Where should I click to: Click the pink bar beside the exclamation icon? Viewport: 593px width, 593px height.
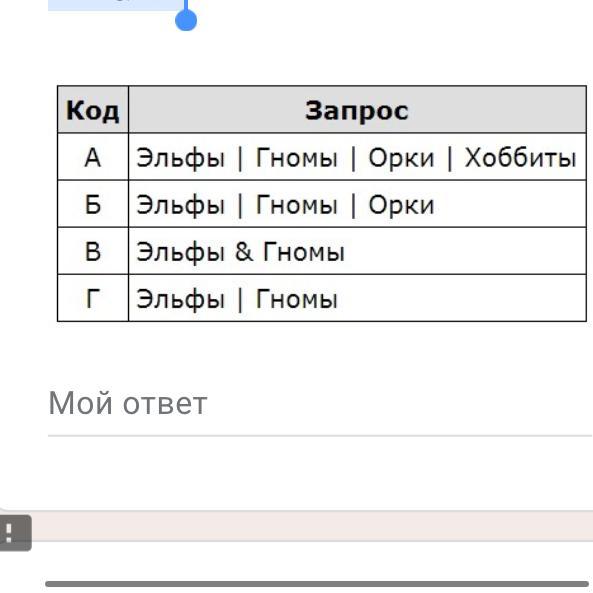312,526
